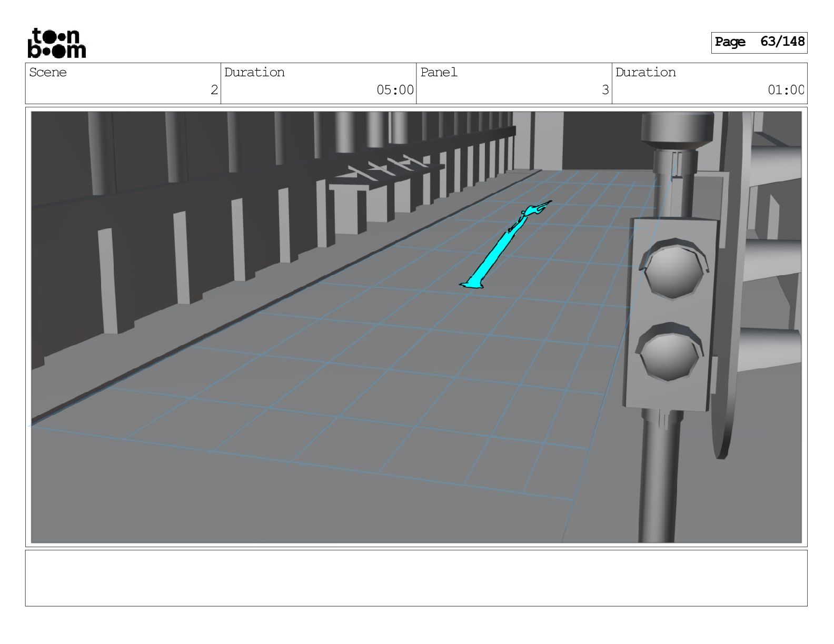This screenshot has height=644, width=834.
Task: Click the Toon Boom logo
Action: pyautogui.click(x=56, y=43)
